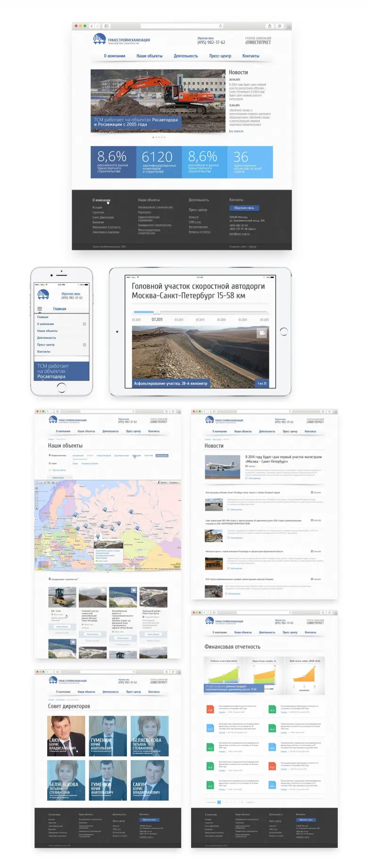Select 'Деятельность' in the top site navigation
Screen dimensions: 368x868
coord(185,56)
